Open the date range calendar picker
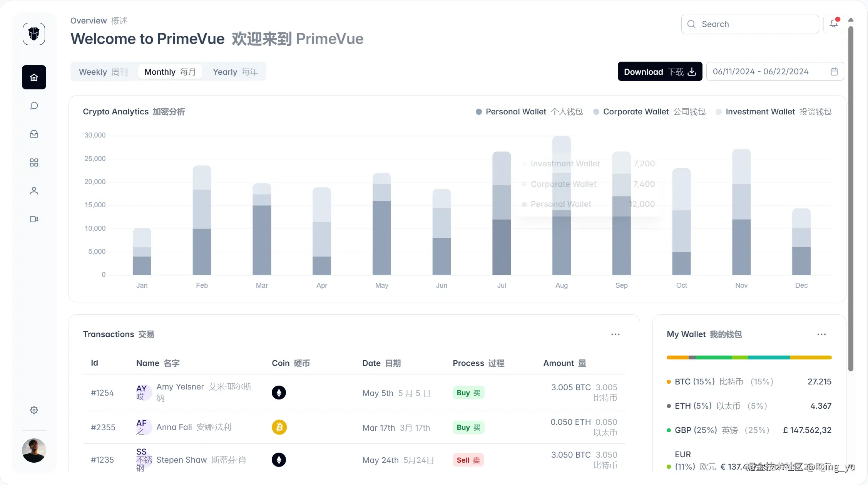868x485 pixels. [834, 72]
